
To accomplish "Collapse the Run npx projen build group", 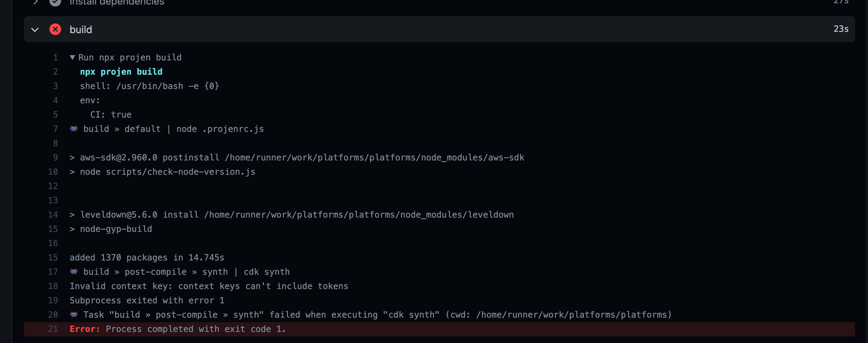I will [72, 57].
